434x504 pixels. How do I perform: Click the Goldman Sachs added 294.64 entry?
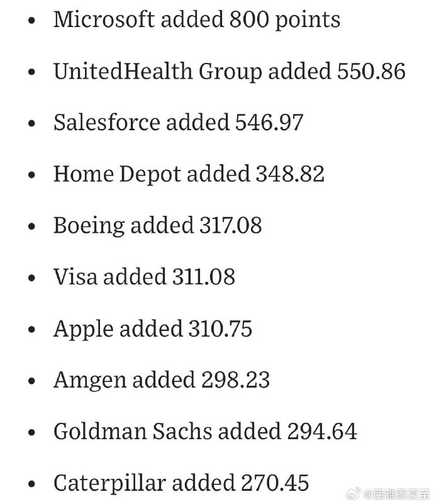205,431
